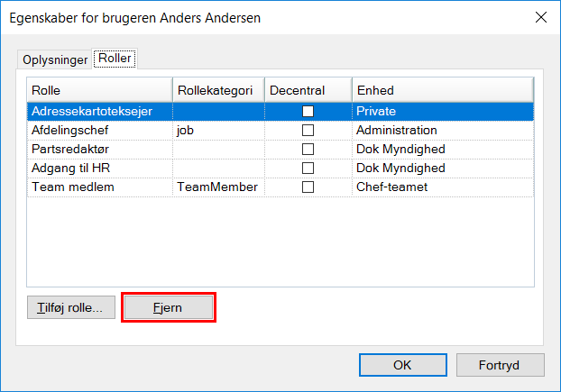This screenshot has height=392, width=561.
Task: Select the Roller tab
Action: tap(115, 59)
